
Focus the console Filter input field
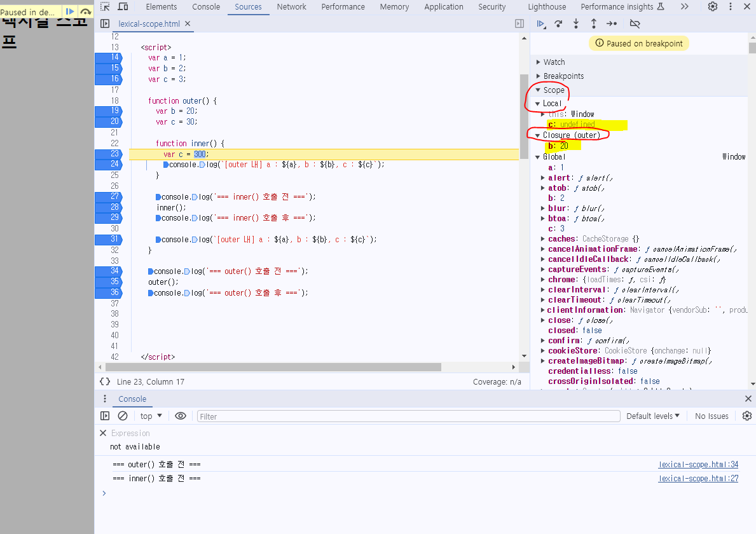click(x=408, y=416)
